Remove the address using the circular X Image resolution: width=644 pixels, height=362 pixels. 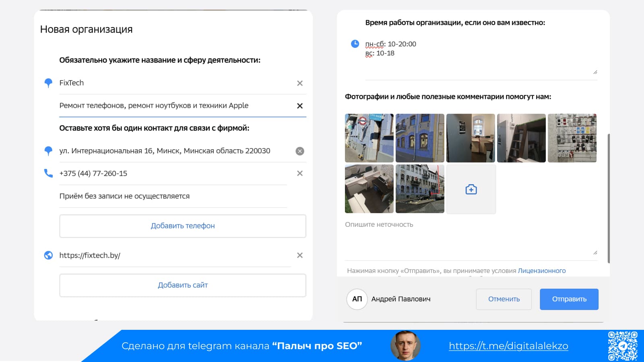tap(299, 151)
